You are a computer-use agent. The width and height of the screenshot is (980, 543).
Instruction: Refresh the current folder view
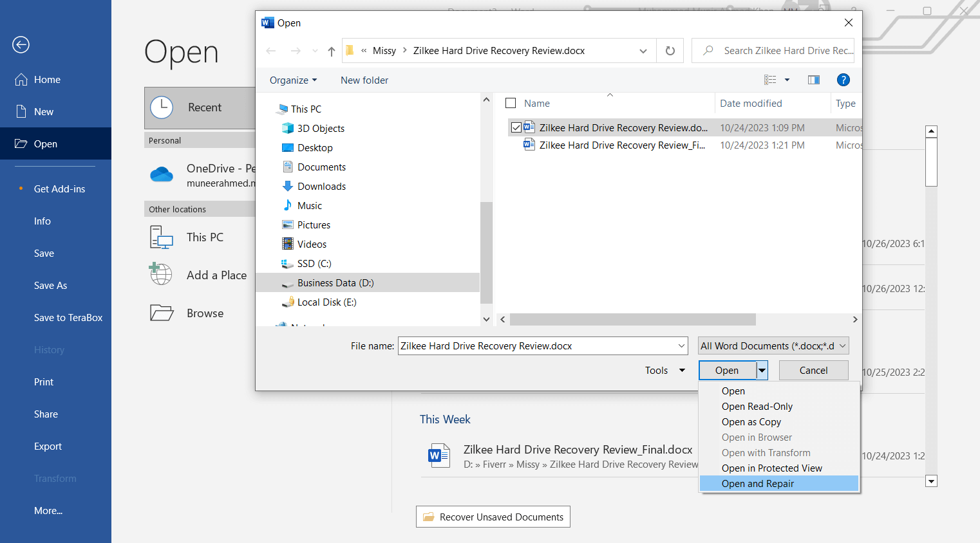670,50
